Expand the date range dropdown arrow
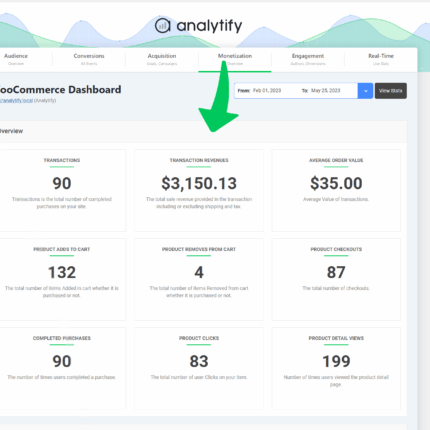Image resolution: width=430 pixels, height=430 pixels. click(x=365, y=91)
